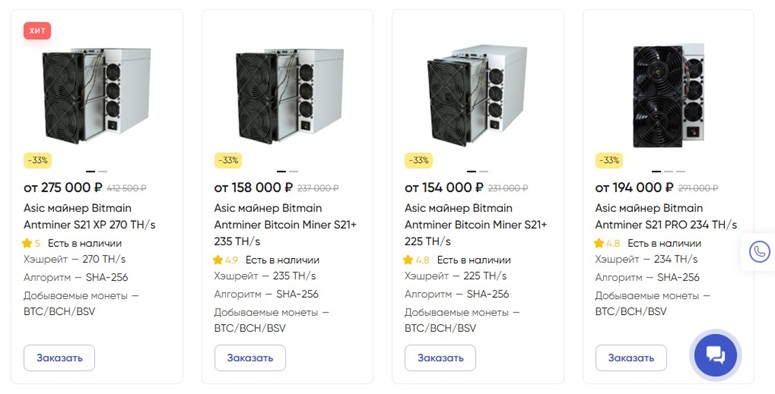Order the Antminer S21+ 225 TH/s
Viewport: 775px width, 394px height.
440,358
